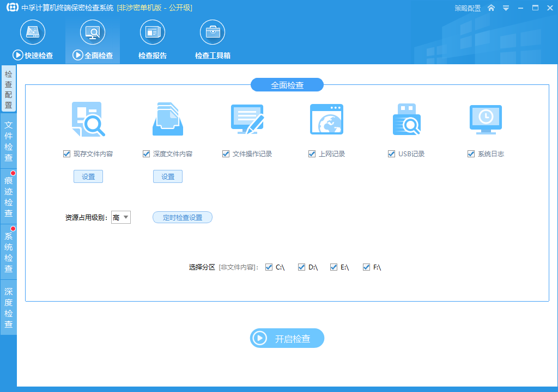Click the 系统日志 monitor clock icon

tap(486, 120)
